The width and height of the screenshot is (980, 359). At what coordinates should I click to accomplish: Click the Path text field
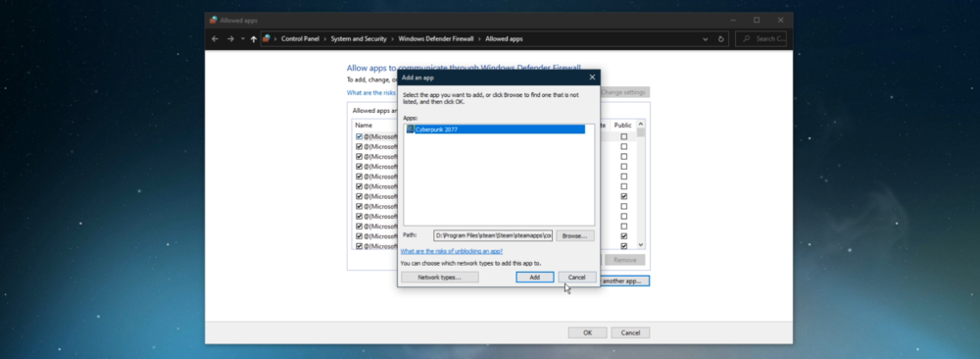click(493, 235)
